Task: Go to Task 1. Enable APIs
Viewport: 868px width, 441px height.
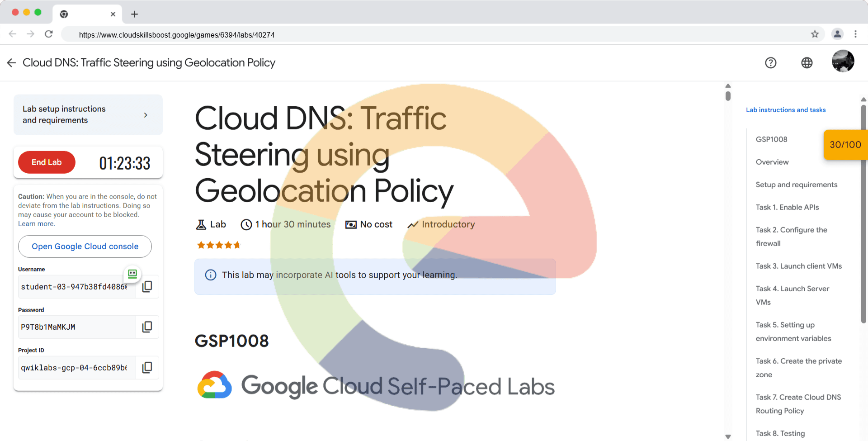Action: pyautogui.click(x=788, y=207)
